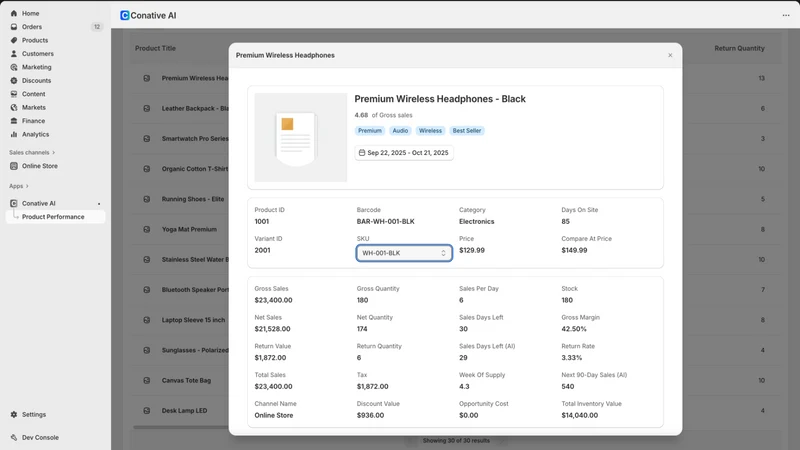This screenshot has width=800, height=450.
Task: Click the Discounts icon in sidebar
Action: coord(14,81)
